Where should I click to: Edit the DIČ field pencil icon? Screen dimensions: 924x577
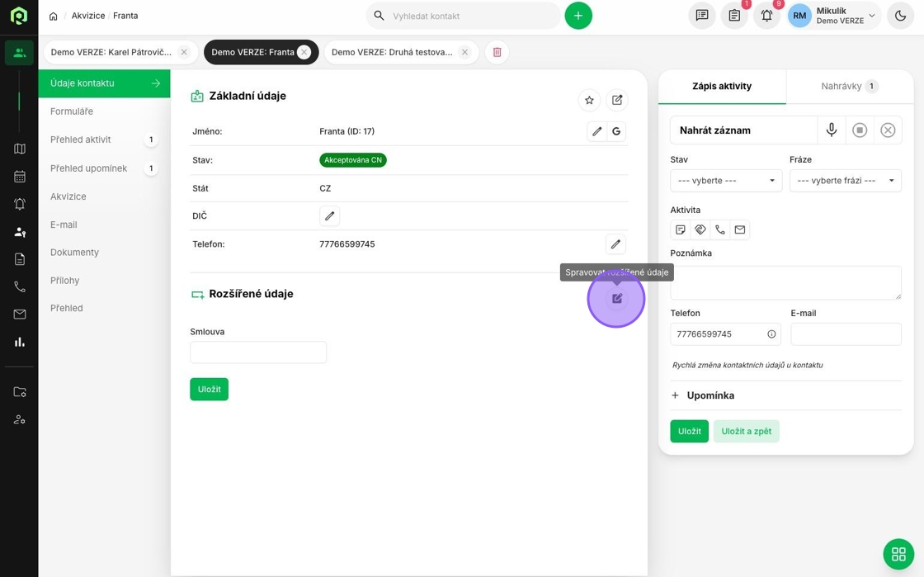click(329, 216)
